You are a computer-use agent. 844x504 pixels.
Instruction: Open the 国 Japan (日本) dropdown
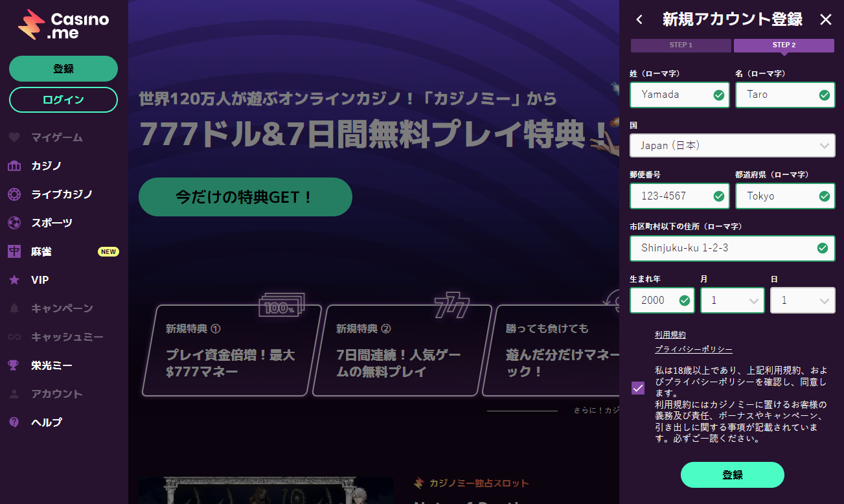[x=733, y=146]
